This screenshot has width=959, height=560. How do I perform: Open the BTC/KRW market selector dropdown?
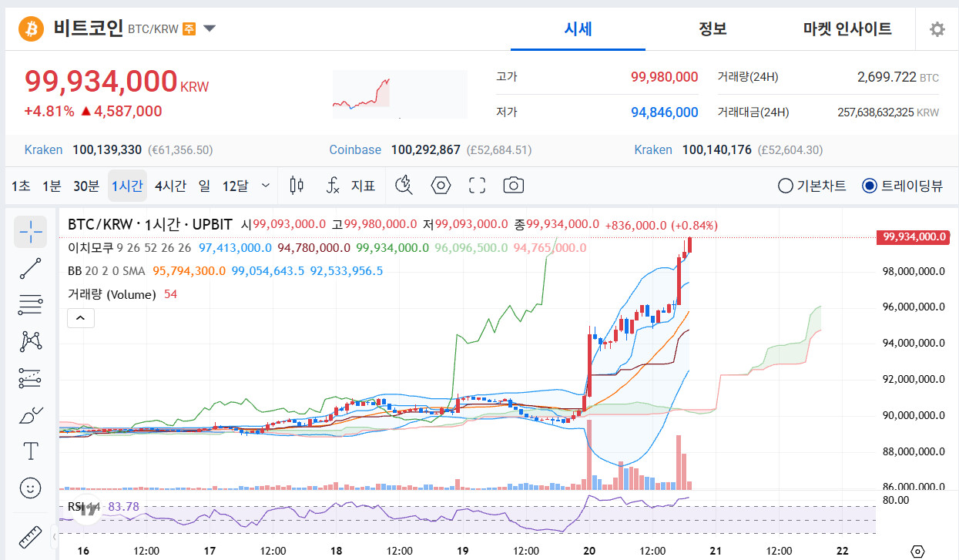click(210, 29)
